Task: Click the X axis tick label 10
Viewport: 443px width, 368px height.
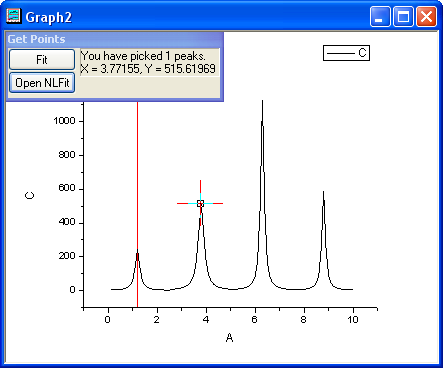Action: (353, 319)
